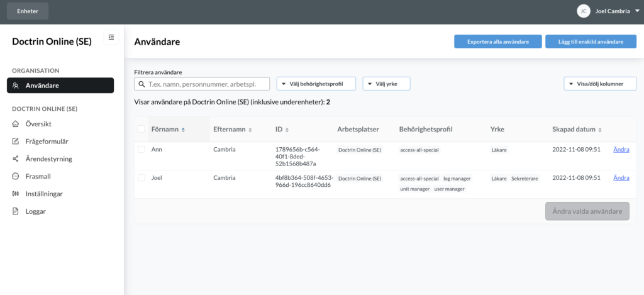The height and width of the screenshot is (295, 644).
Task: Click Exportera alla användare button
Action: point(498,42)
